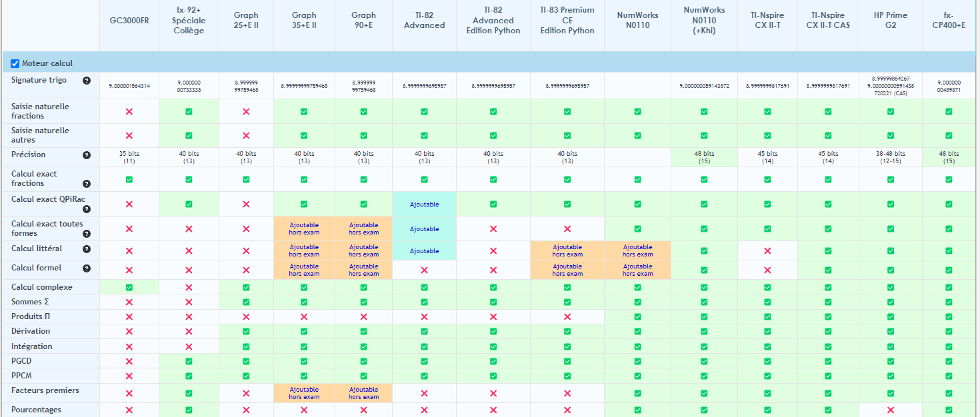Click TI-Nspire CX II-T cross for Calcul formel

[x=767, y=270]
